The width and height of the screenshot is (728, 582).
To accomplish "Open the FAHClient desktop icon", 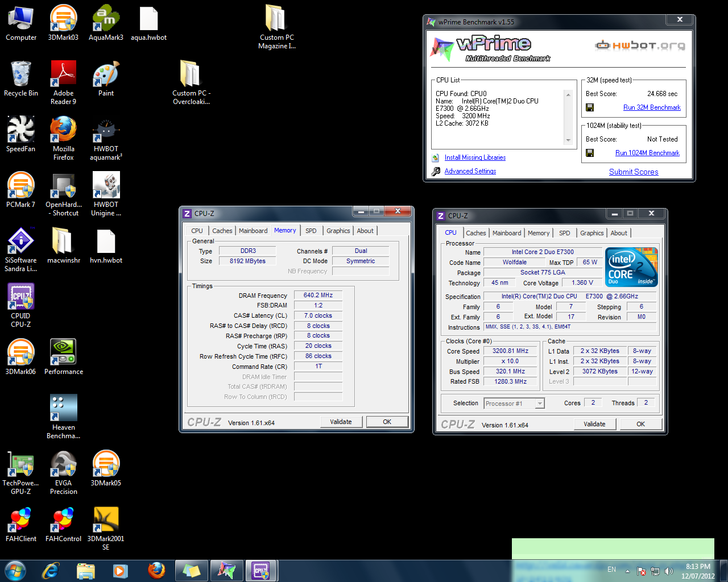I will click(x=21, y=525).
